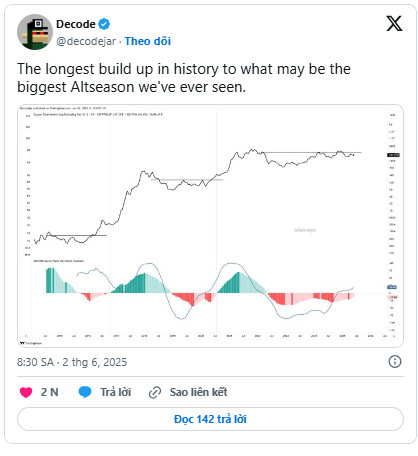
Task: Open the Decode profile avatar
Action: pos(35,32)
